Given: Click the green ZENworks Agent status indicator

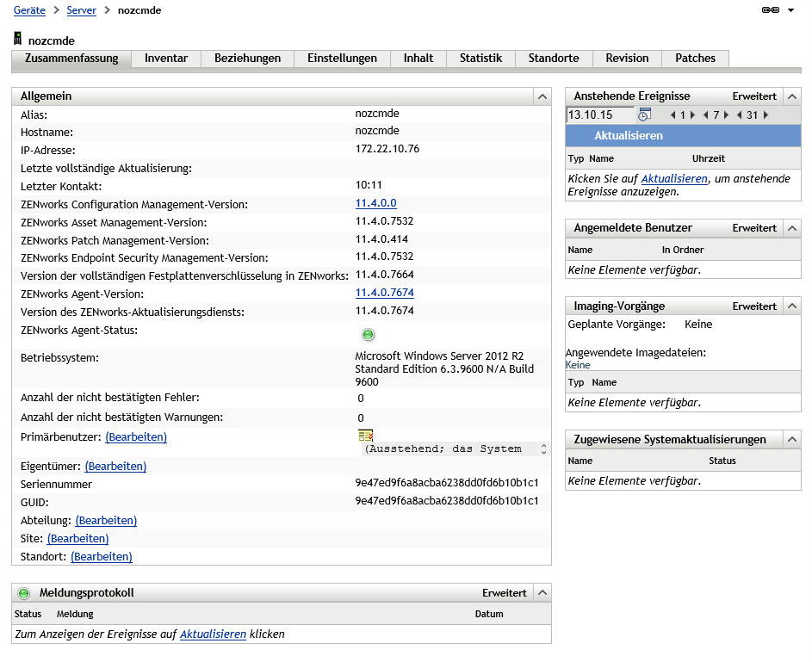Looking at the screenshot, I should (x=369, y=335).
